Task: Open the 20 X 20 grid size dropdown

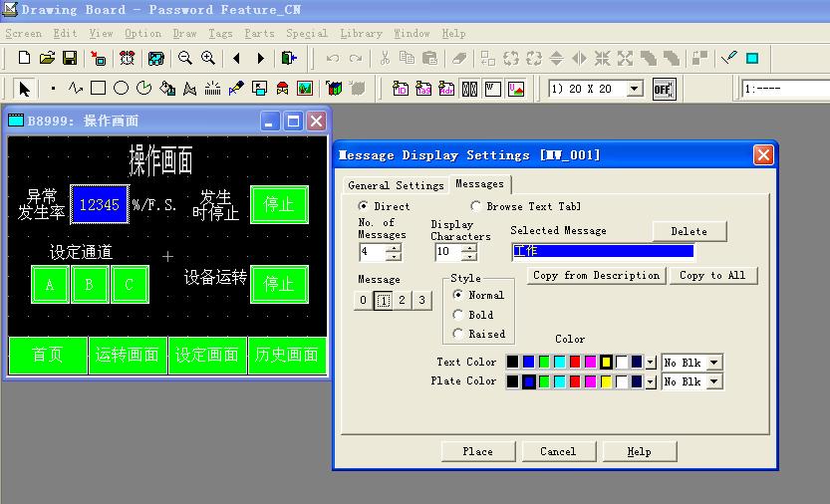Action: click(x=635, y=89)
